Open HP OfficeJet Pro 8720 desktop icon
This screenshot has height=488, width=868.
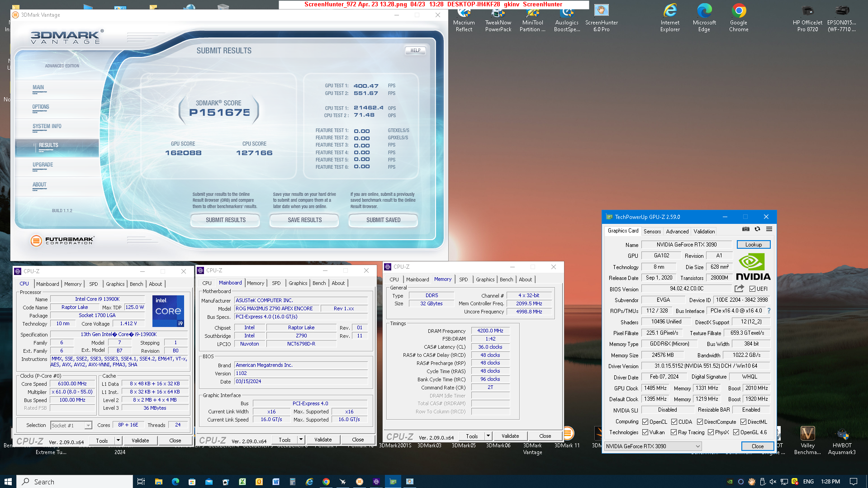pyautogui.click(x=808, y=18)
